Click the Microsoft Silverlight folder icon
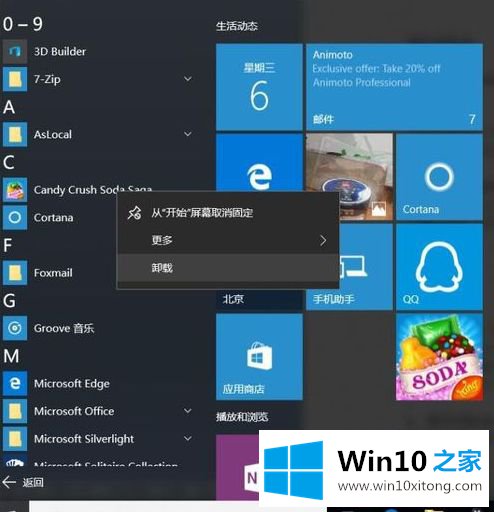This screenshot has width=494, height=512. 15,439
